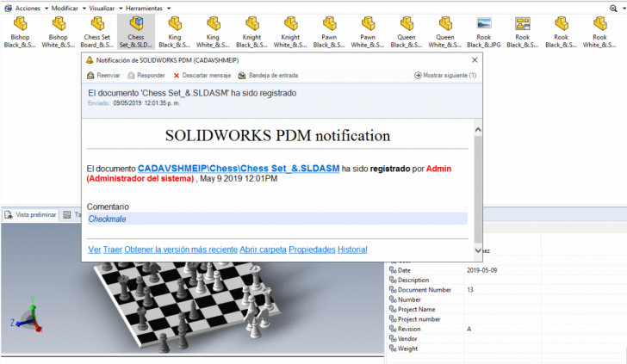The height and width of the screenshot is (364, 627).
Task: Click the search magnifier icon
Action: 613,9
